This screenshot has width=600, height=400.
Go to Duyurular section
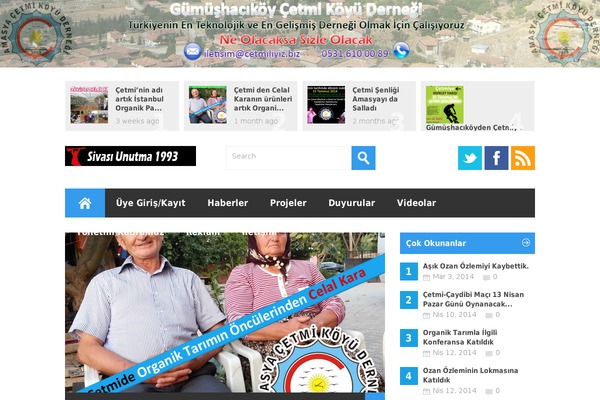[x=351, y=203]
